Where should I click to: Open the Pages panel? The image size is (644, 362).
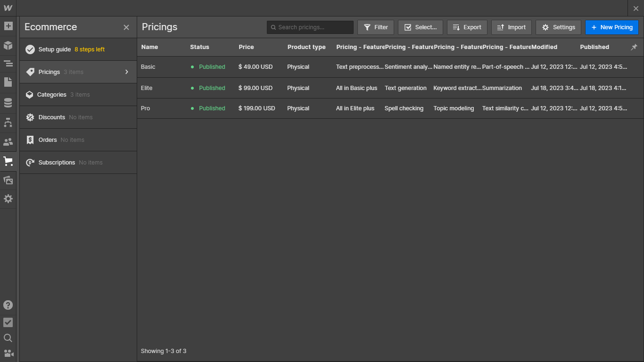coord(8,83)
